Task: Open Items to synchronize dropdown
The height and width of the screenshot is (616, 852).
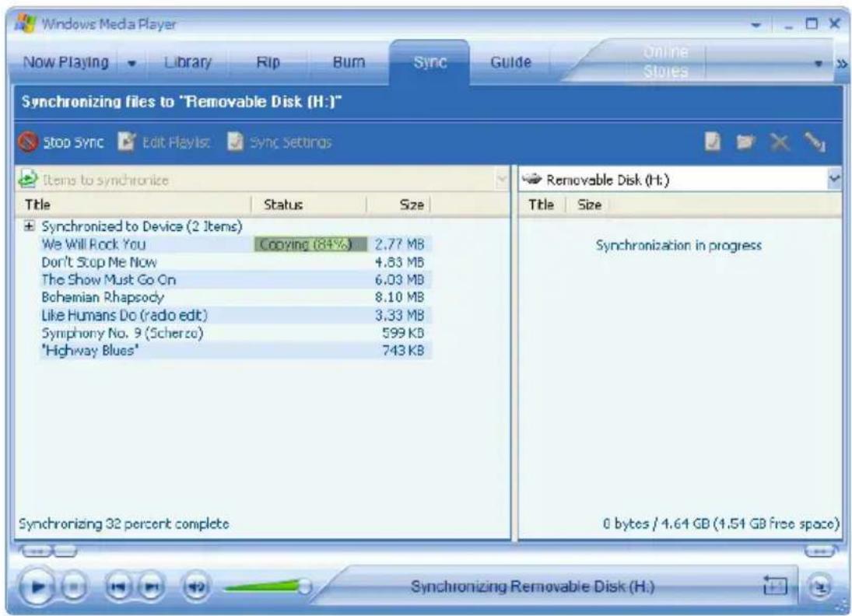Action: click(502, 179)
